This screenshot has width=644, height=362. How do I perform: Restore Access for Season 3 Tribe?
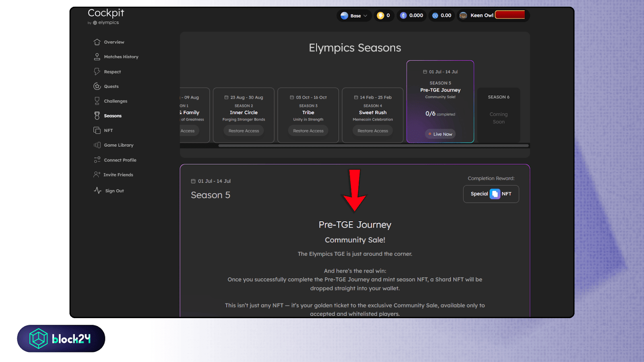click(308, 131)
